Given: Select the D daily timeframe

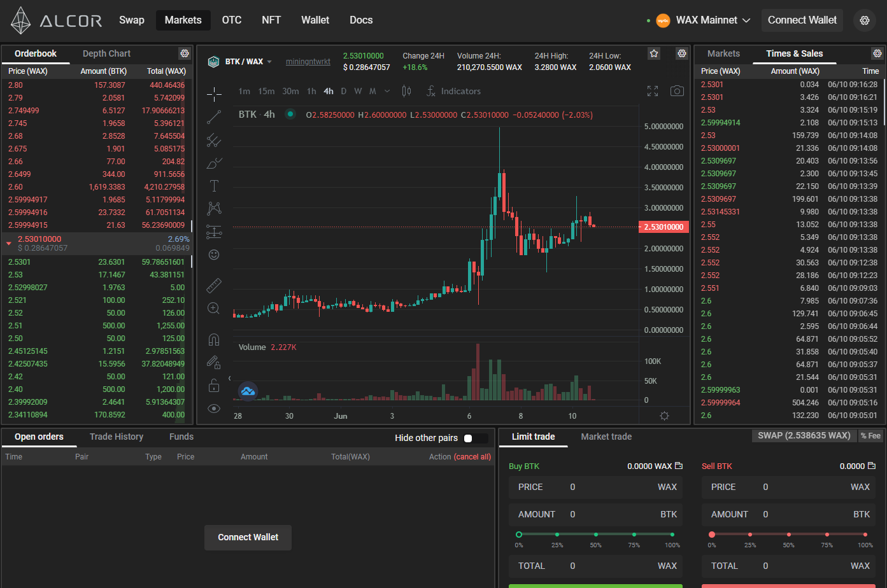Looking at the screenshot, I should click(344, 91).
